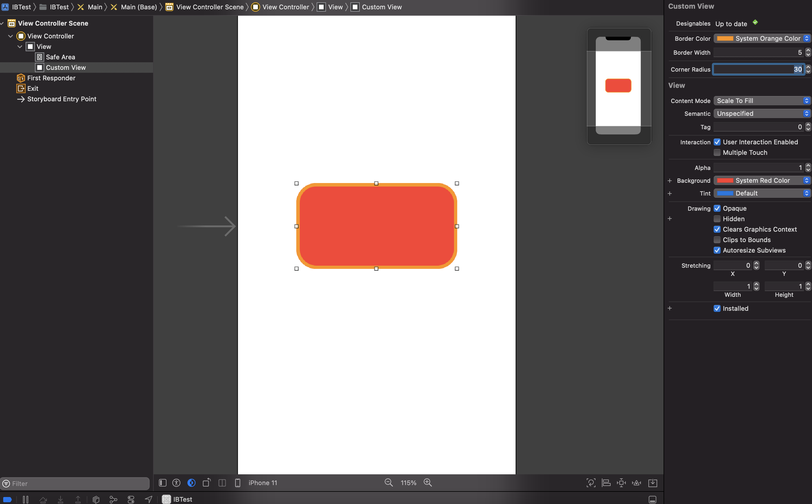Click the iPhone 11 device button
The height and width of the screenshot is (504, 812).
[262, 483]
